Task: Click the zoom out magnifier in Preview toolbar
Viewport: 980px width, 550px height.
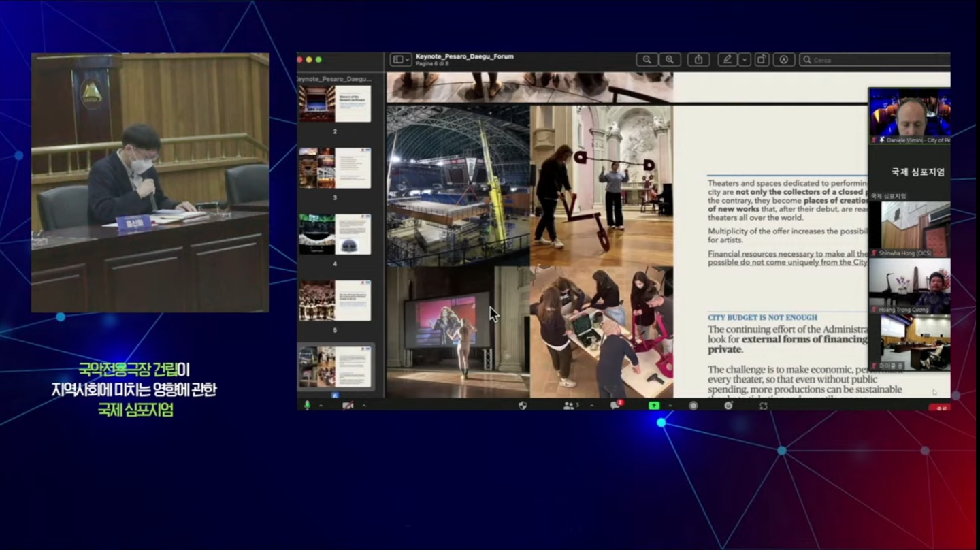Action: tap(647, 60)
